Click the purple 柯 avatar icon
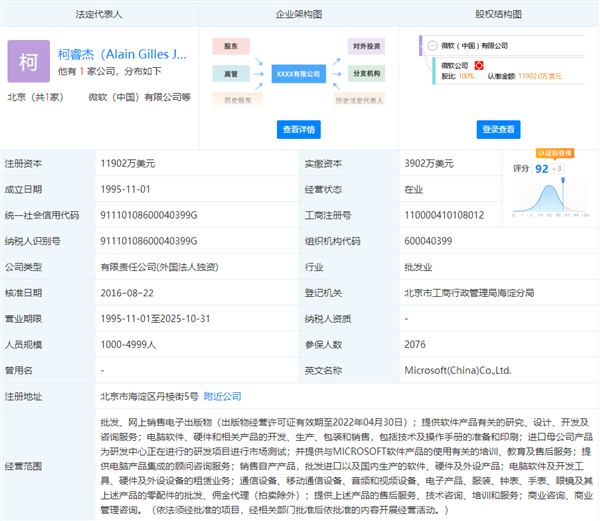The image size is (600, 521). (29, 61)
